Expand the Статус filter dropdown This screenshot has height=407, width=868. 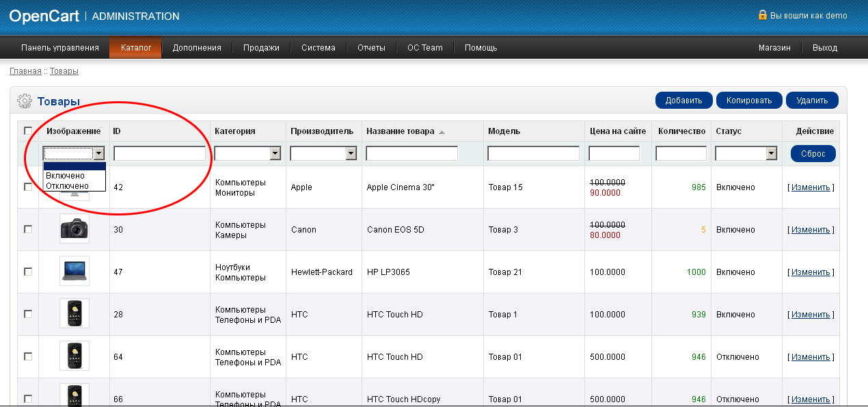coord(746,154)
